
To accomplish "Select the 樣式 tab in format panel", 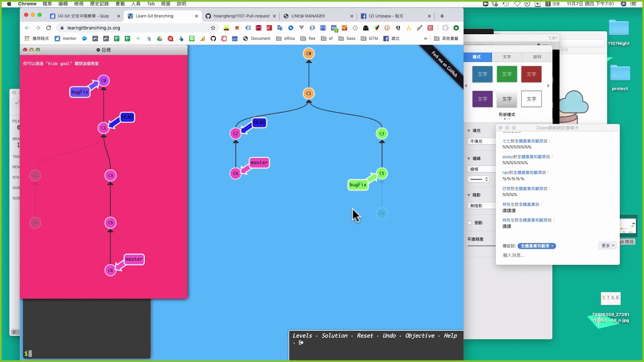I will 476,57.
